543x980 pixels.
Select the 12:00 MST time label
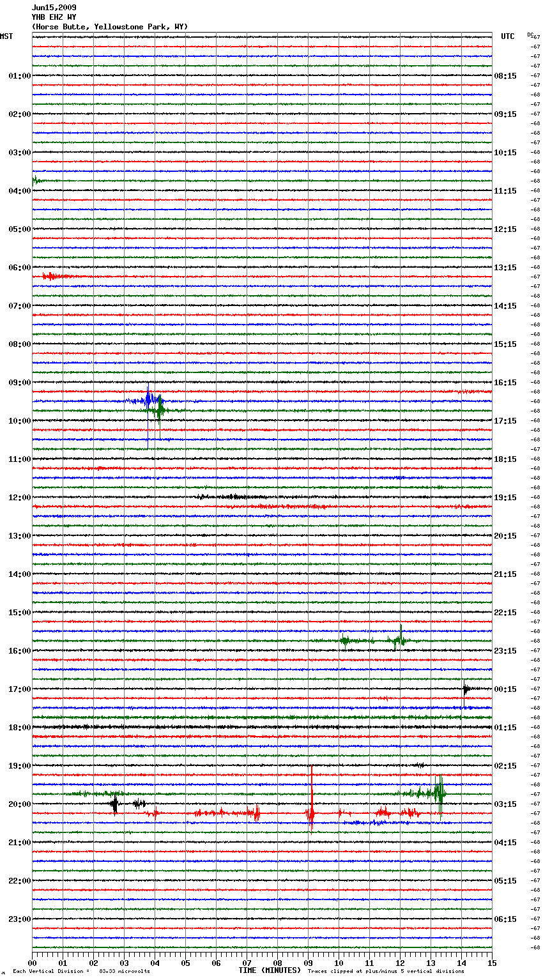[20, 498]
